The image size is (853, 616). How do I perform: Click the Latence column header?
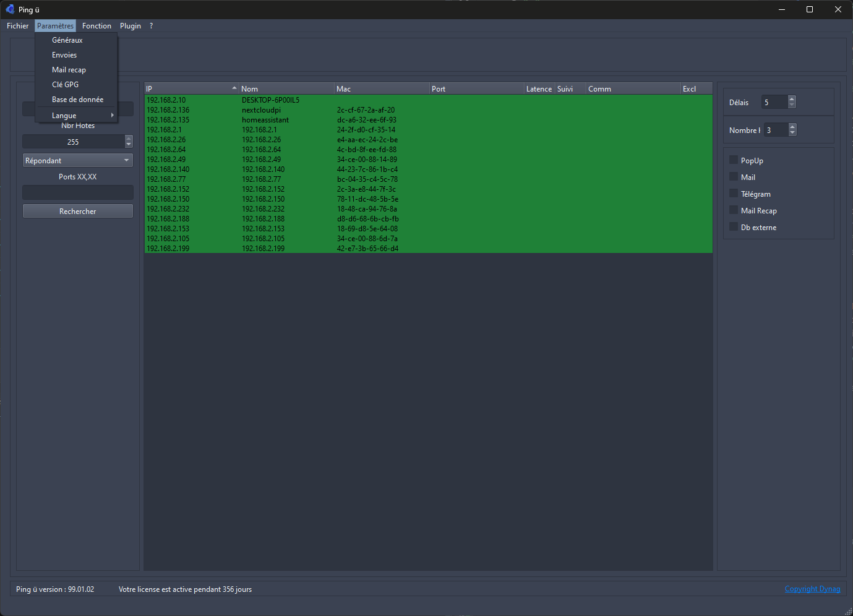[x=539, y=89]
